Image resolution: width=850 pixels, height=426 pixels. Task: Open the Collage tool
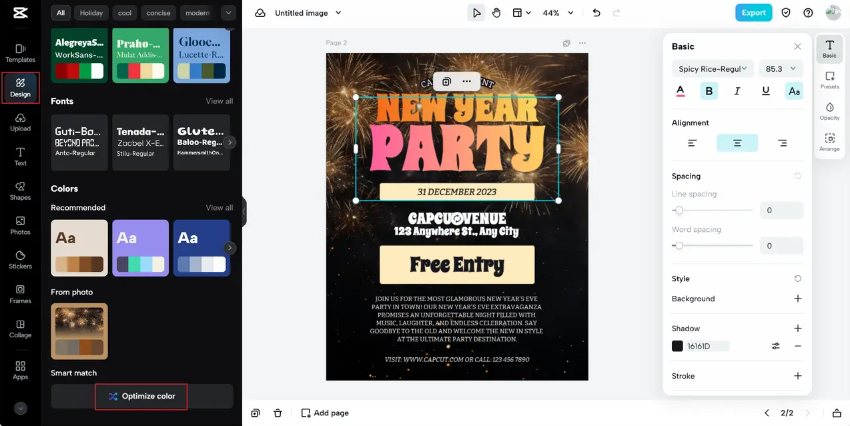(x=20, y=328)
